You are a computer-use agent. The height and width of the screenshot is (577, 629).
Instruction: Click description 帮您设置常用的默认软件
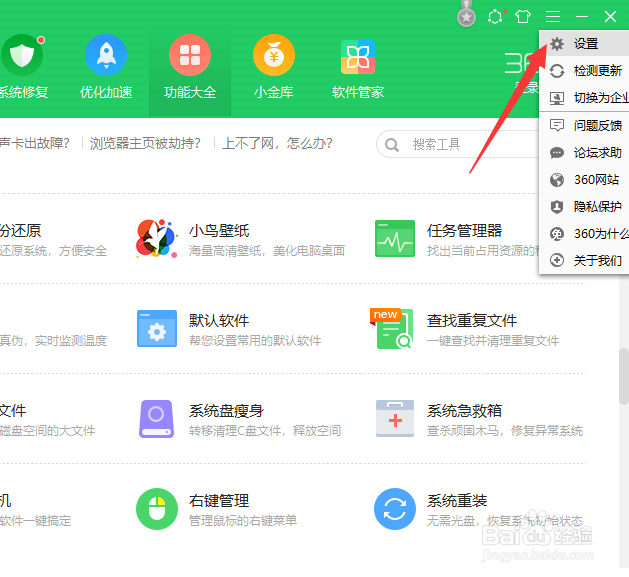(255, 341)
